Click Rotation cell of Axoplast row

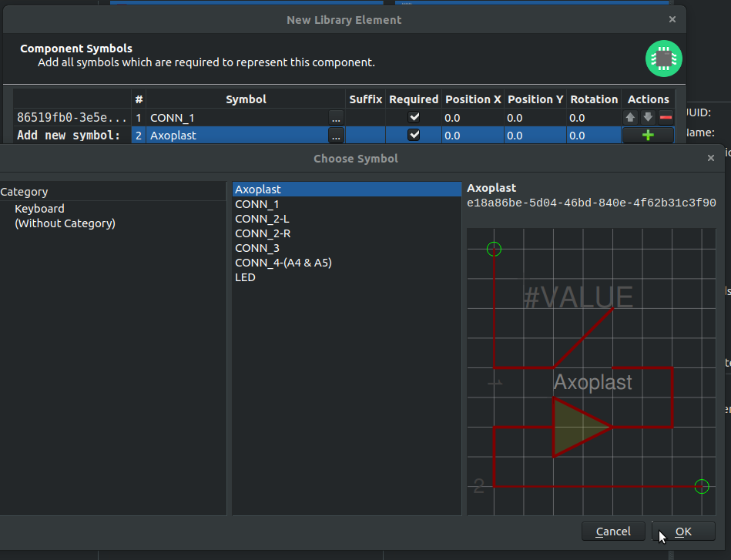[x=594, y=136]
